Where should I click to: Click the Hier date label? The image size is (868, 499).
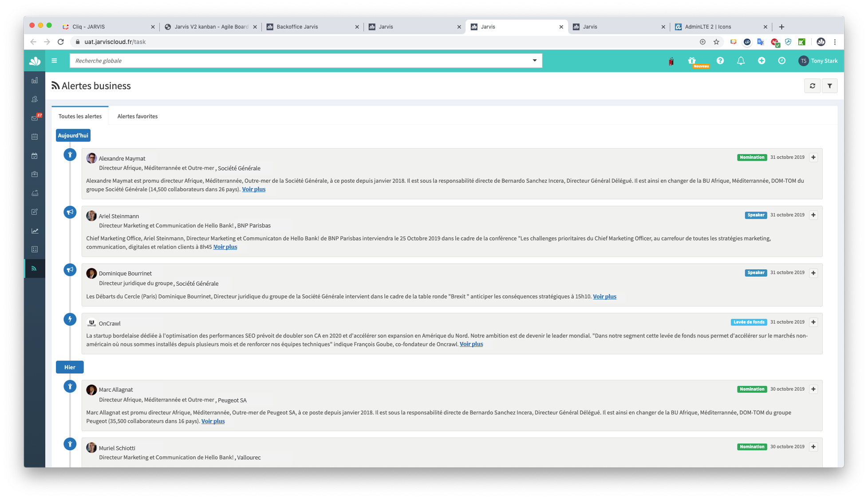point(70,367)
